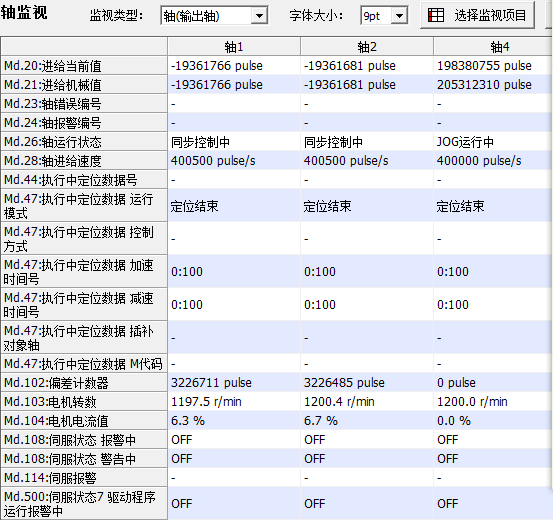Click the grid icon on 选择监视项目 button
The height and width of the screenshot is (520, 553).
tap(436, 15)
